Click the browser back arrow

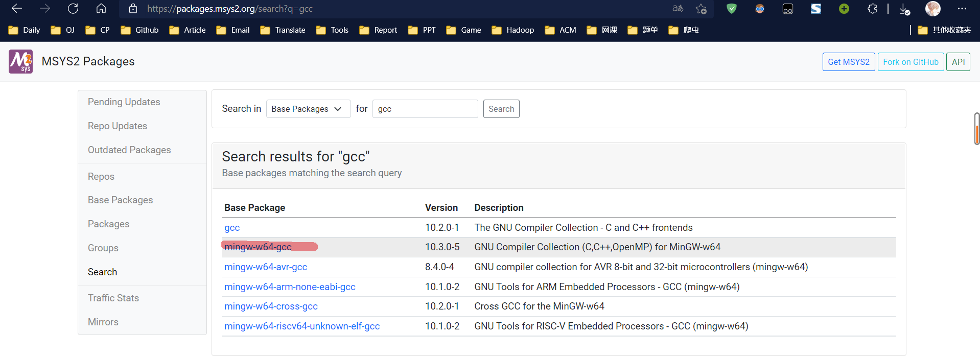pos(17,9)
